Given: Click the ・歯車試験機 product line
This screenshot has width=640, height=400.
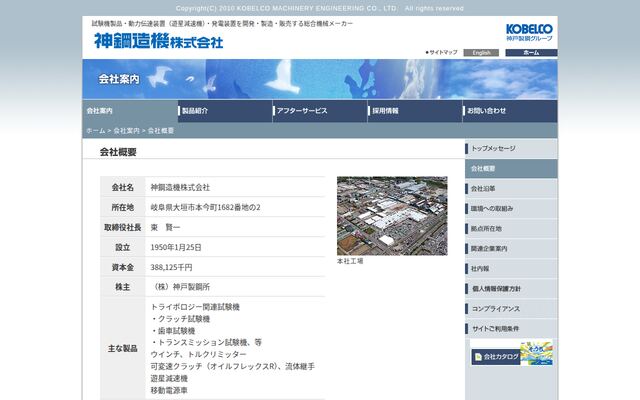Looking at the screenshot, I should click(x=173, y=331).
